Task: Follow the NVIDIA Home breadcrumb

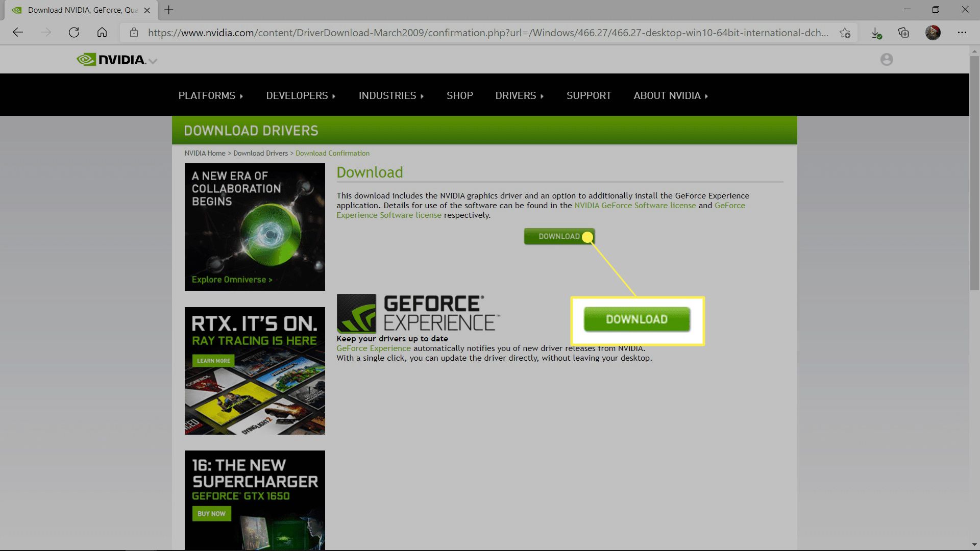Action: pos(205,153)
